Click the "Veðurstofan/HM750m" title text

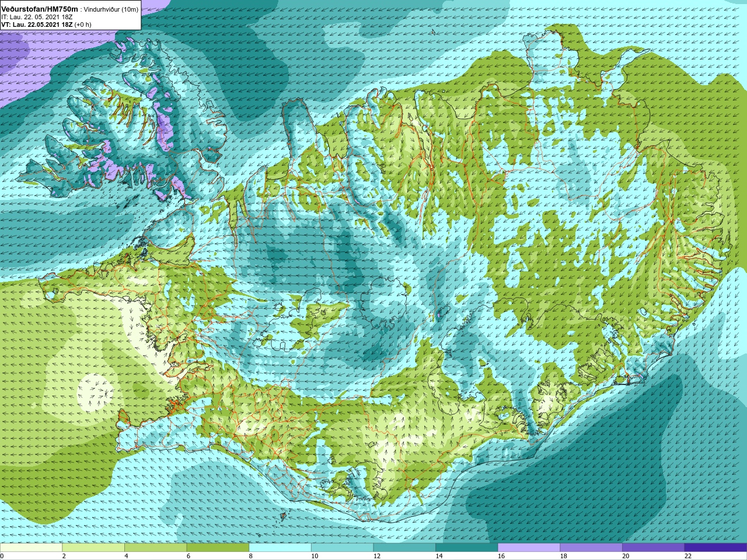tap(39, 9)
